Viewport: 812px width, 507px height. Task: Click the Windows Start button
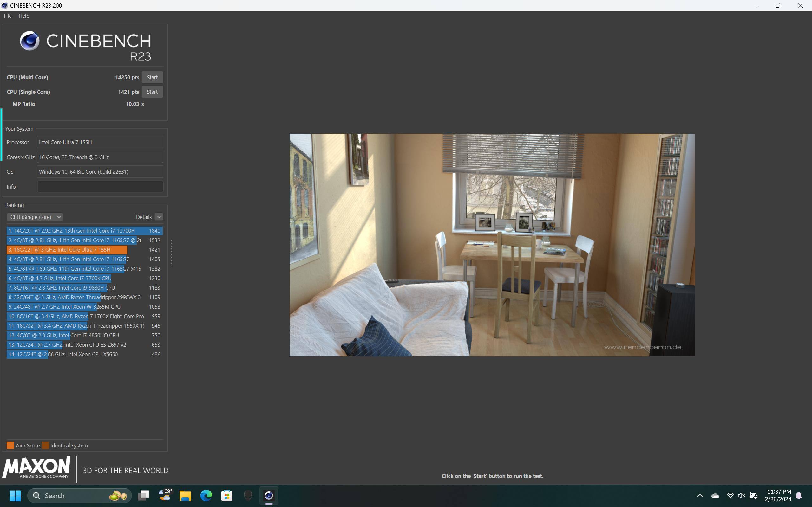[15, 495]
